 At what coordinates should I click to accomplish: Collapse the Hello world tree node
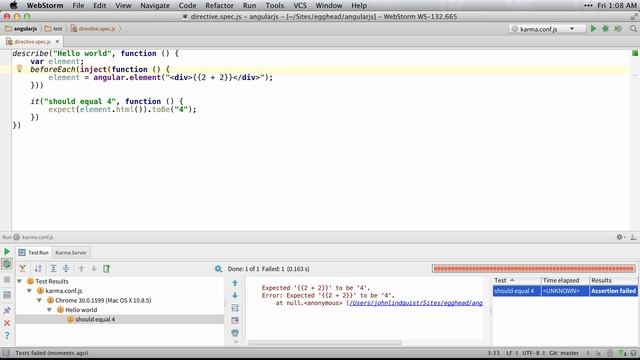coord(49,310)
